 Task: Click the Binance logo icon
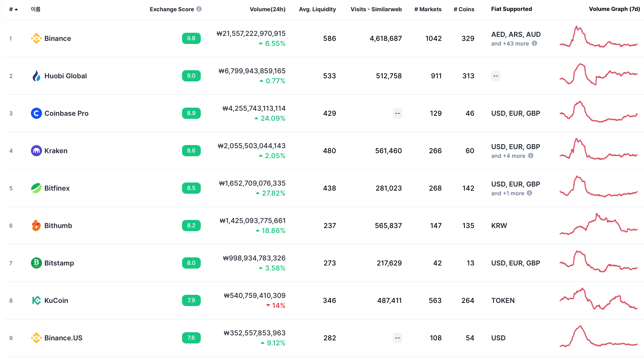36,38
